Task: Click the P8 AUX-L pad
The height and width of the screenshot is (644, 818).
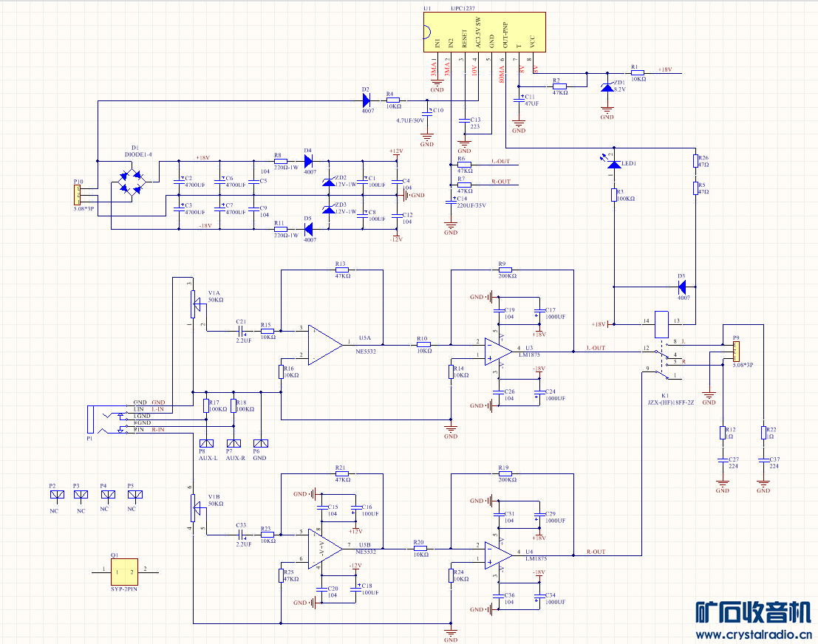Action: [207, 444]
